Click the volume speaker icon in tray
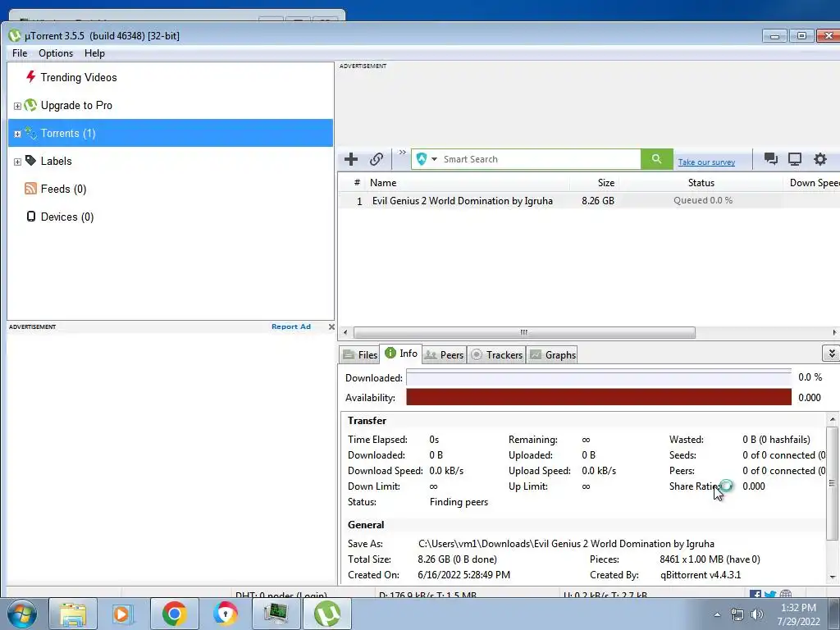 [757, 614]
